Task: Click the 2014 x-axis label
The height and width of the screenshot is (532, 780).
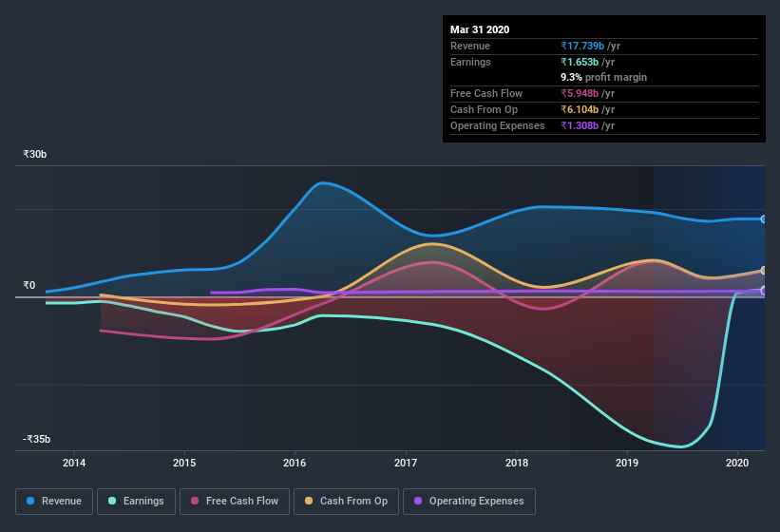Action: click(73, 463)
